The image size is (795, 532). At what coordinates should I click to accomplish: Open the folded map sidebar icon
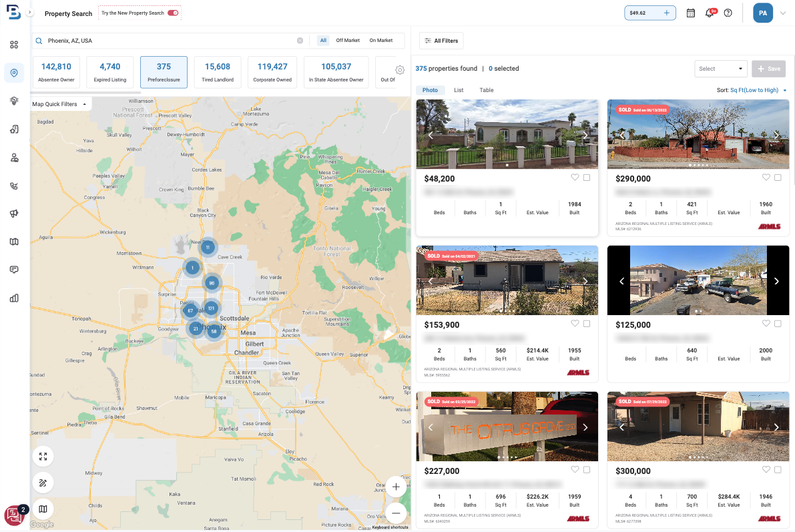pyautogui.click(x=14, y=242)
